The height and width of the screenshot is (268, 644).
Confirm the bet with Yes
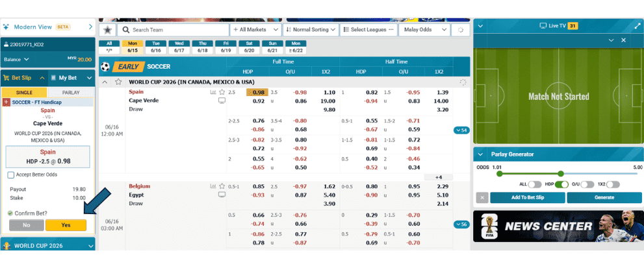pos(66,225)
